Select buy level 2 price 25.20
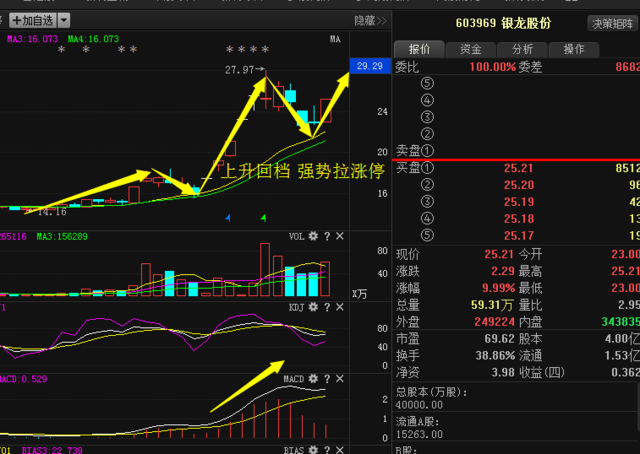The width and height of the screenshot is (640, 454). (518, 185)
